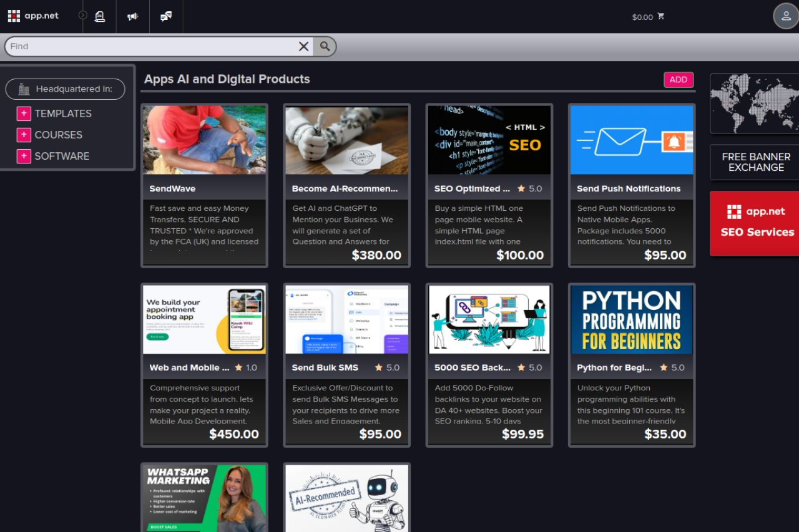Click the app.net logo in header
The image size is (799, 532).
[33, 16]
